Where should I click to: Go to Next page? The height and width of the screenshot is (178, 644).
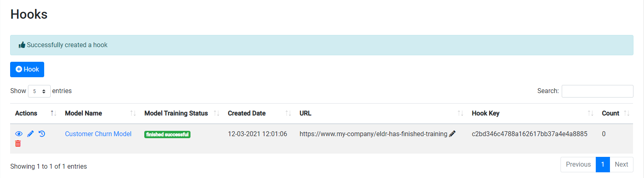pyautogui.click(x=621, y=165)
